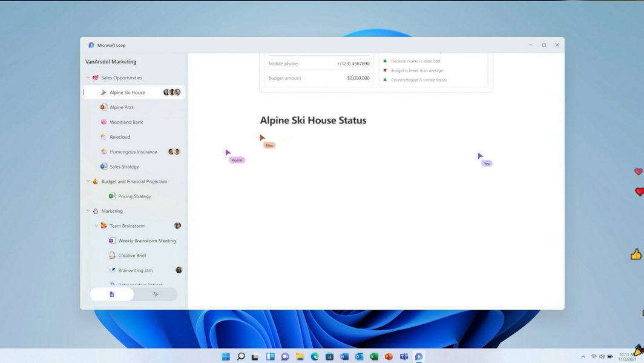Click avatars beside Humongous Insurance
Screen dimensions: 644x363
(174, 152)
